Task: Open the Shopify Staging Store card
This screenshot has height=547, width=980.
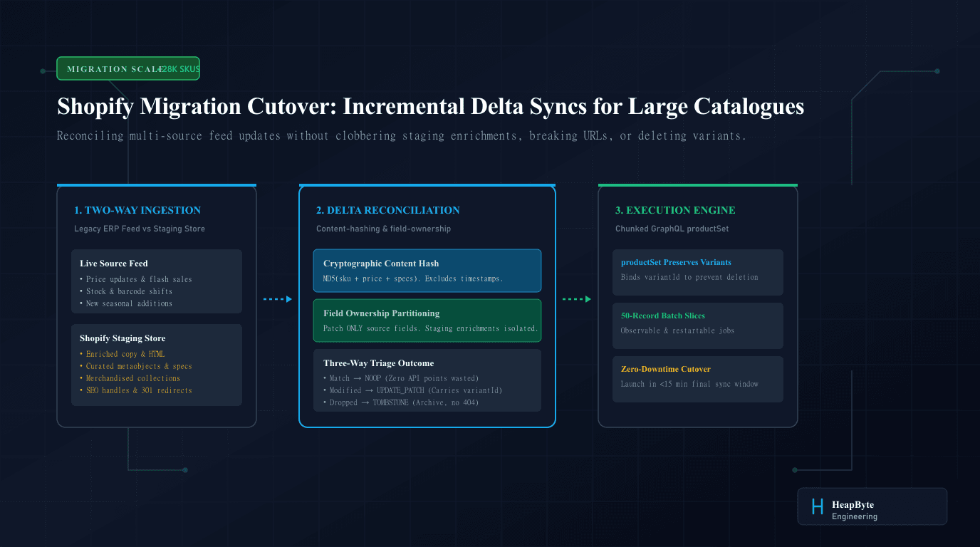Action: click(157, 365)
